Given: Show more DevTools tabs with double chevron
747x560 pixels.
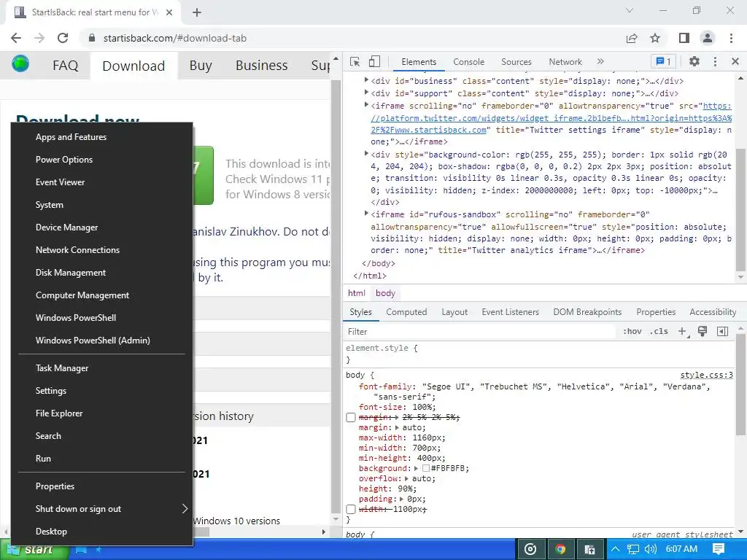Looking at the screenshot, I should [x=600, y=61].
